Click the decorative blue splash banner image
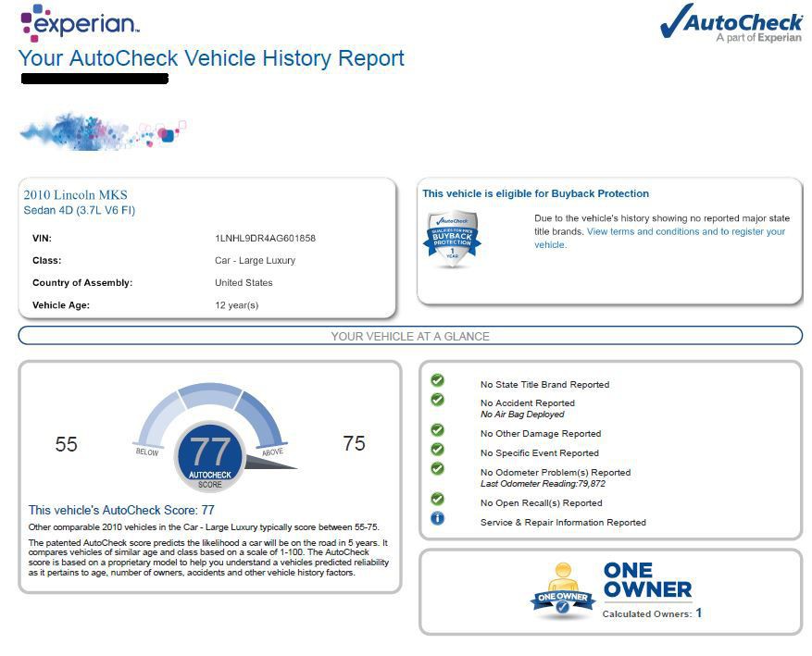This screenshot has width=812, height=656. 102,131
